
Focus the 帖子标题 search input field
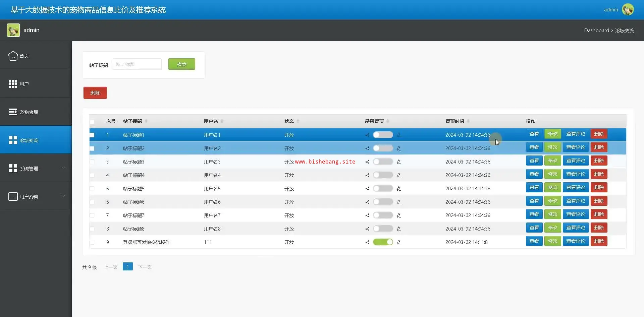pos(137,64)
